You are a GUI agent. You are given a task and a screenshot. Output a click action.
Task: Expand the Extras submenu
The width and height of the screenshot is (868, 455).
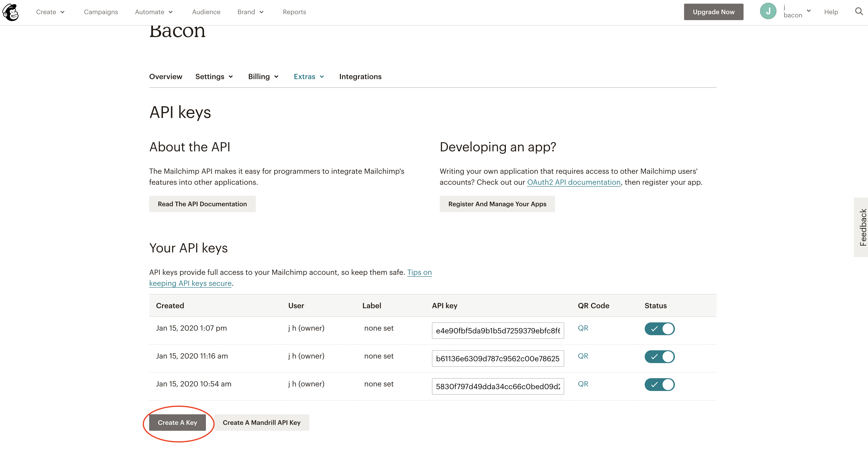(309, 76)
